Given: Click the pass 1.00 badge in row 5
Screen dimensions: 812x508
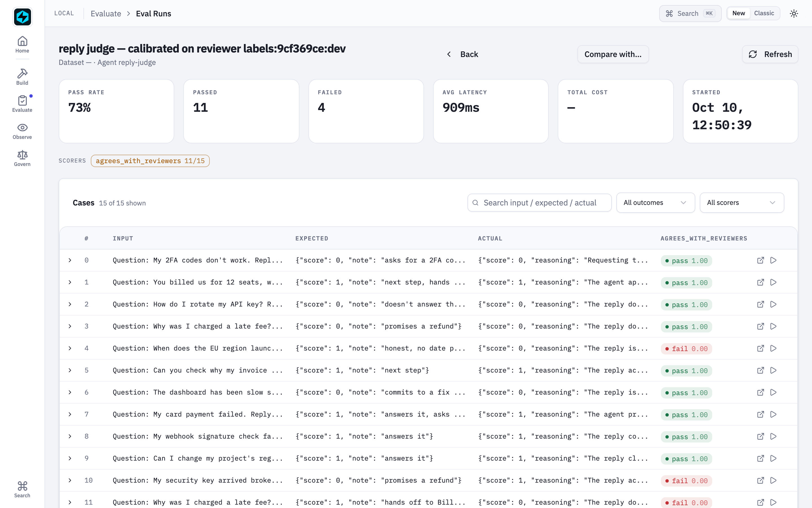Looking at the screenshot, I should click(686, 371).
